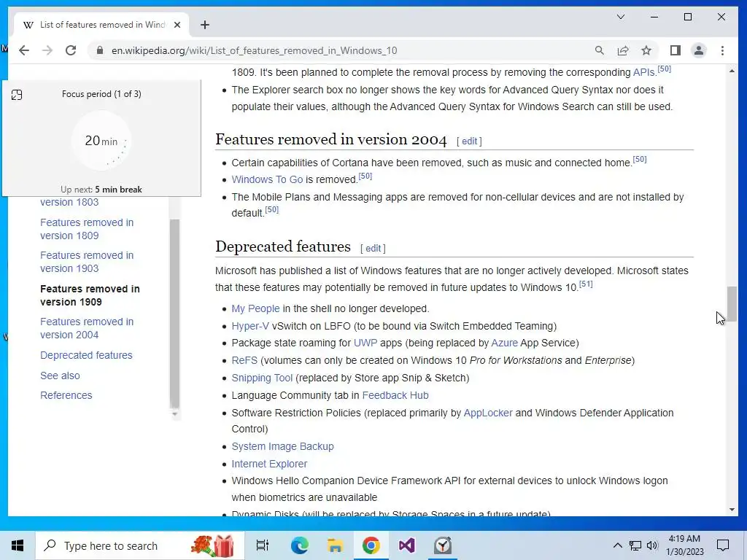Click the search highlight flowers and gift image
The width and height of the screenshot is (747, 560).
(x=212, y=545)
